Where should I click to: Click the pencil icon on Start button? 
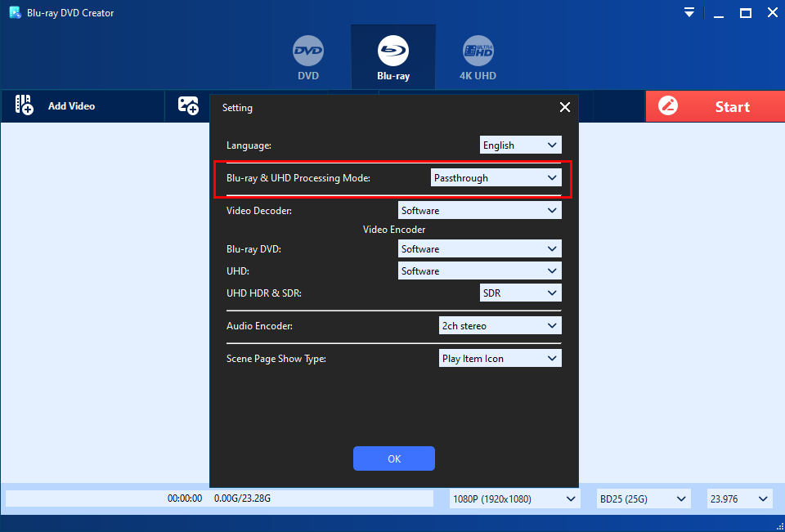(x=669, y=106)
